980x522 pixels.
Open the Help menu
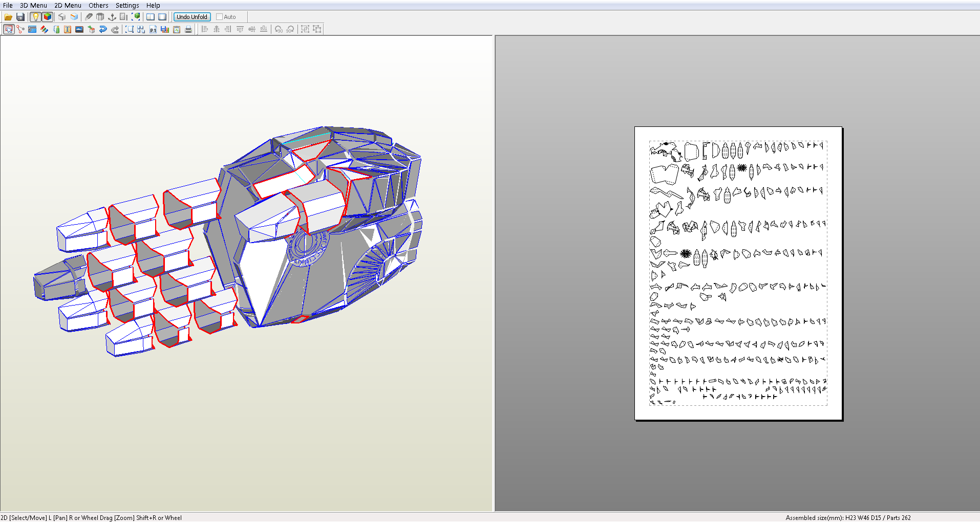153,5
